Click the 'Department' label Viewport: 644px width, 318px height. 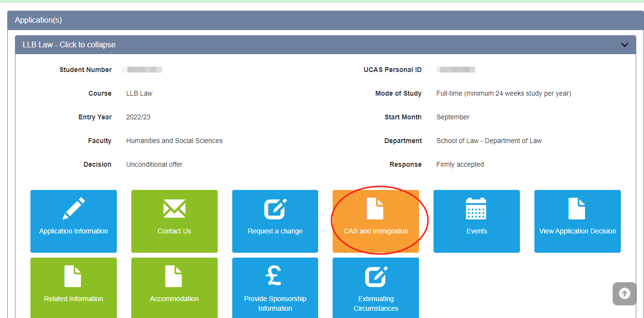(403, 141)
